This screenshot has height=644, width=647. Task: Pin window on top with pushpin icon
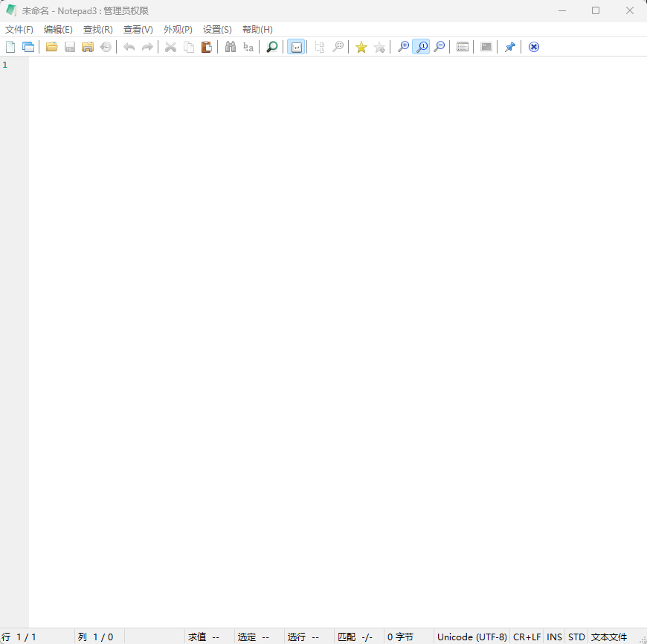[509, 46]
